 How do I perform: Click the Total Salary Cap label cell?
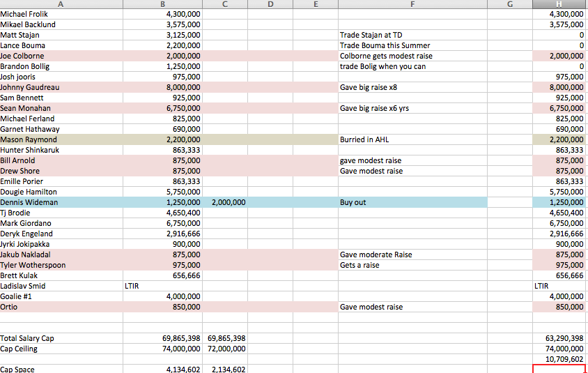61,338
